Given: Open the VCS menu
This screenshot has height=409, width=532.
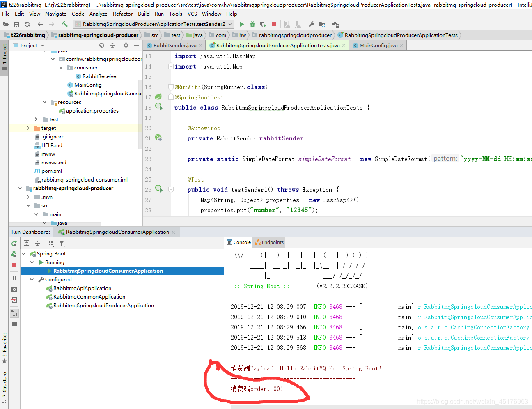Looking at the screenshot, I should click(x=192, y=14).
